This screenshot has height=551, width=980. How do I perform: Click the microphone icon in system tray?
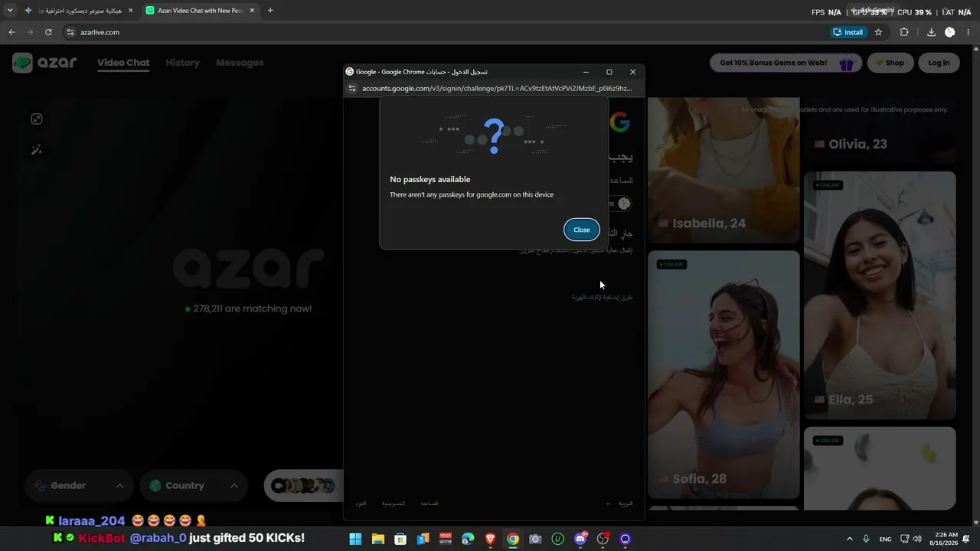866,539
